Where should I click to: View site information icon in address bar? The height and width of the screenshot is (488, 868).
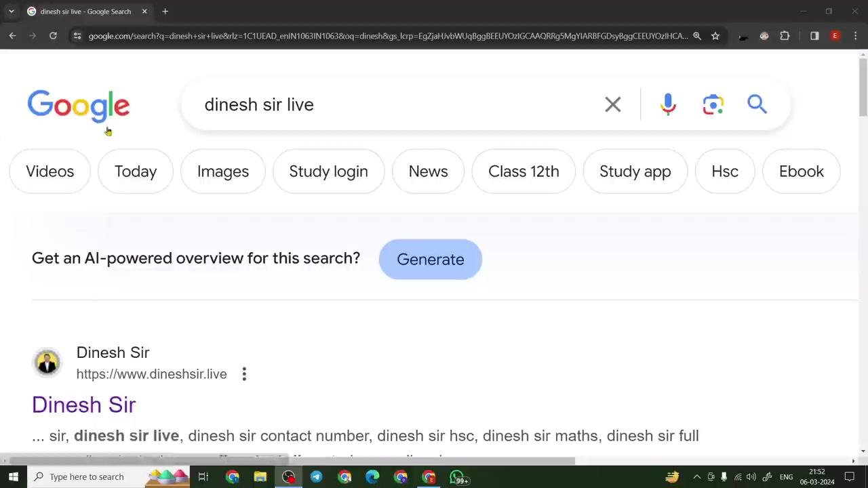[x=77, y=36]
